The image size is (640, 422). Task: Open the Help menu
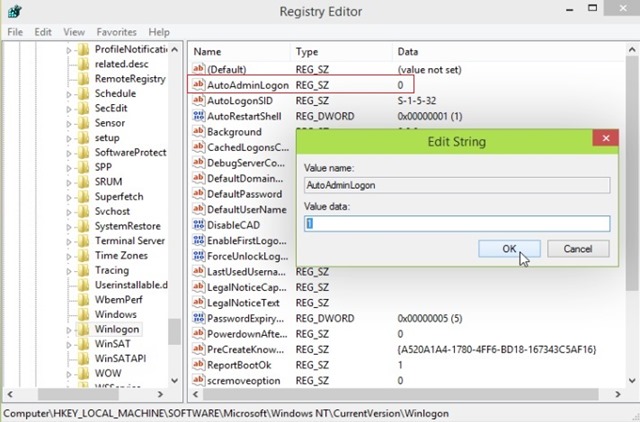click(x=159, y=32)
